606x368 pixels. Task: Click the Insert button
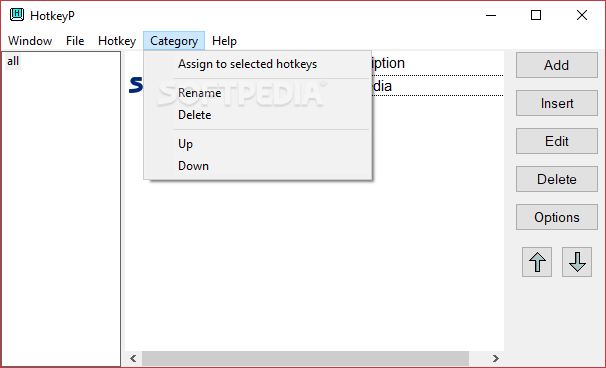pos(557,103)
